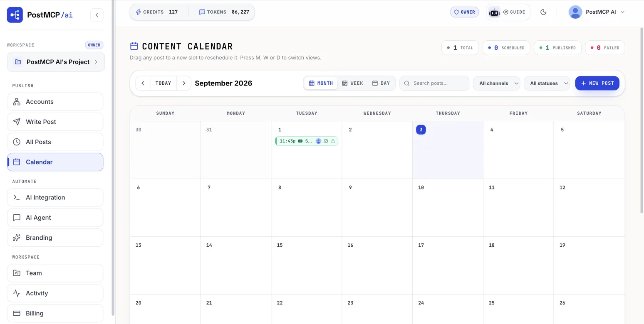This screenshot has height=324, width=644.
Task: Click the Accounts network icon in the sidebar
Action: [x=17, y=102]
